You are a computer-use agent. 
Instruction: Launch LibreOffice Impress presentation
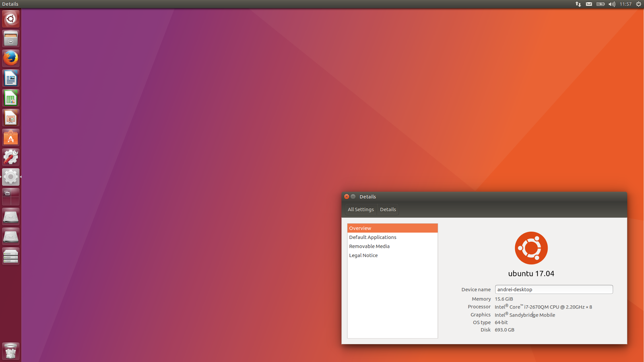coord(10,117)
